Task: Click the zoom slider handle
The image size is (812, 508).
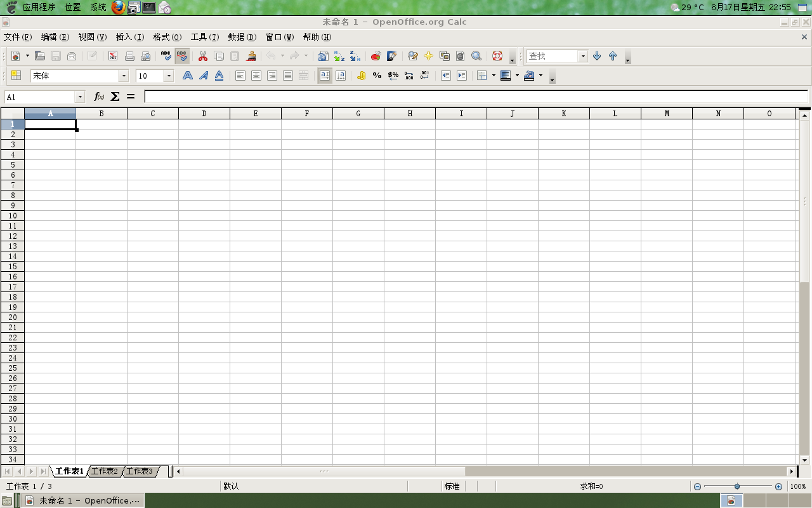Action: 737,486
